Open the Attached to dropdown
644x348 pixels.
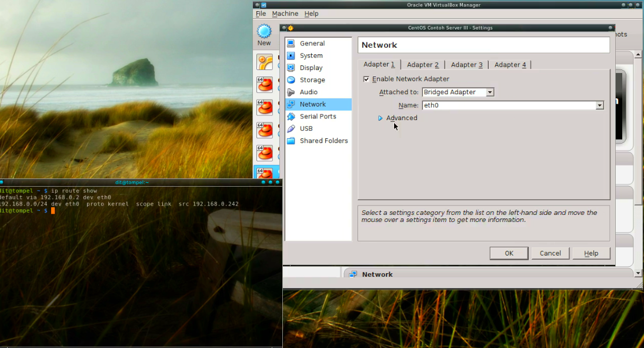click(x=458, y=92)
